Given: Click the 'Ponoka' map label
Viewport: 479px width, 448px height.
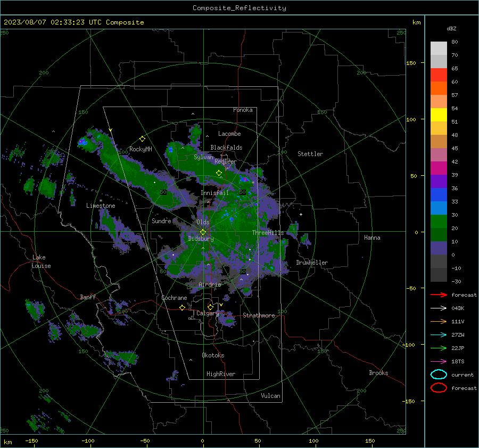Looking at the screenshot, I should point(243,110).
